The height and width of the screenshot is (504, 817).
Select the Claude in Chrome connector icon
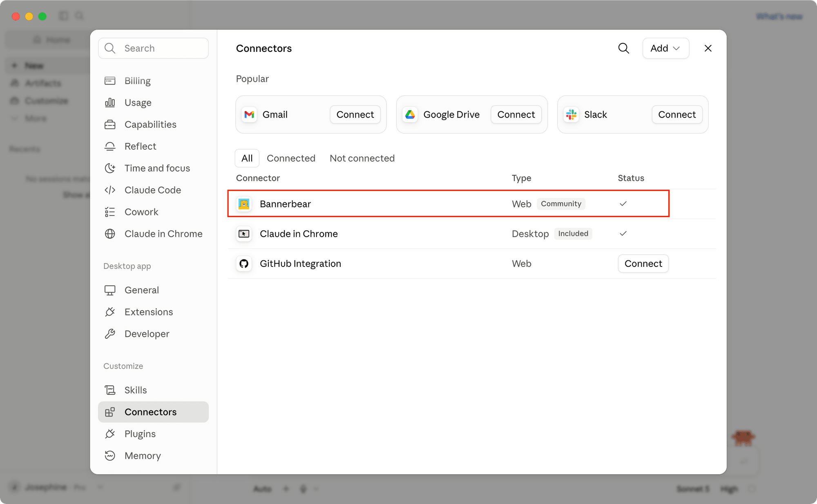(244, 234)
